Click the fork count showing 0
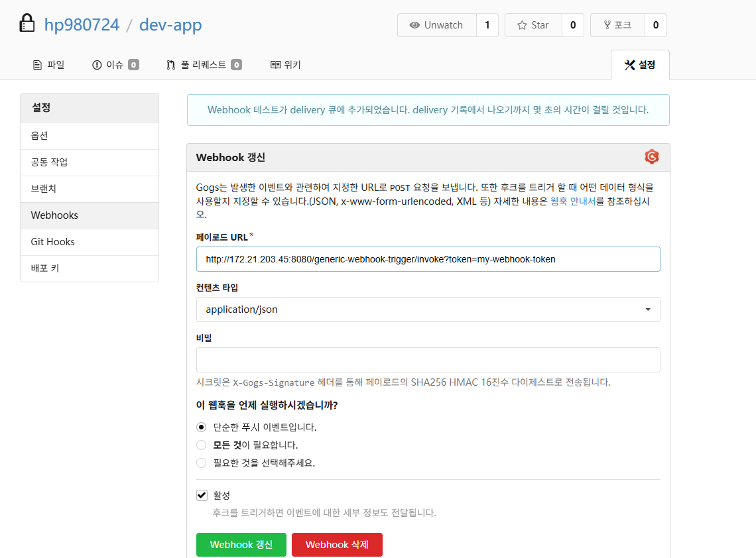This screenshot has height=558, width=756. (x=656, y=25)
